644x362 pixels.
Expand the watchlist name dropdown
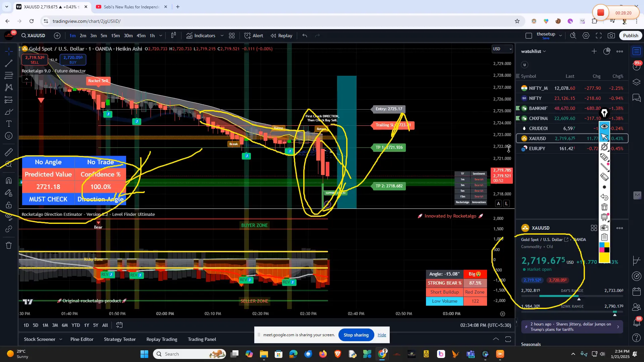(533, 51)
